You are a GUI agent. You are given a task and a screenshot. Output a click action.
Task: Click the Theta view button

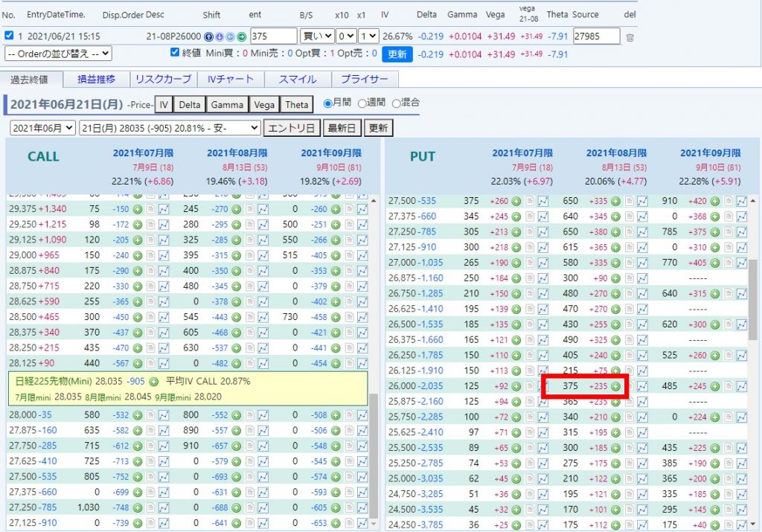[296, 105]
